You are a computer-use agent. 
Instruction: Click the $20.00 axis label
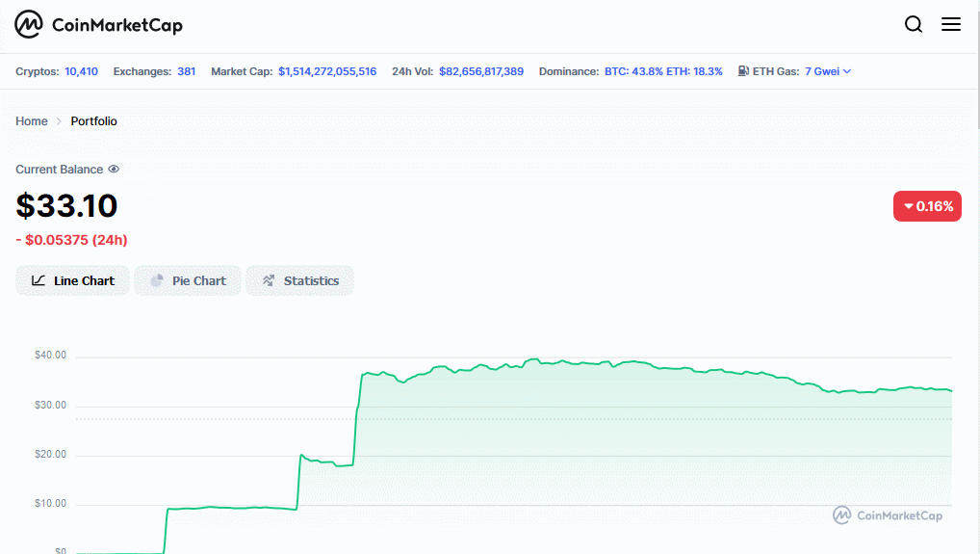pos(51,454)
